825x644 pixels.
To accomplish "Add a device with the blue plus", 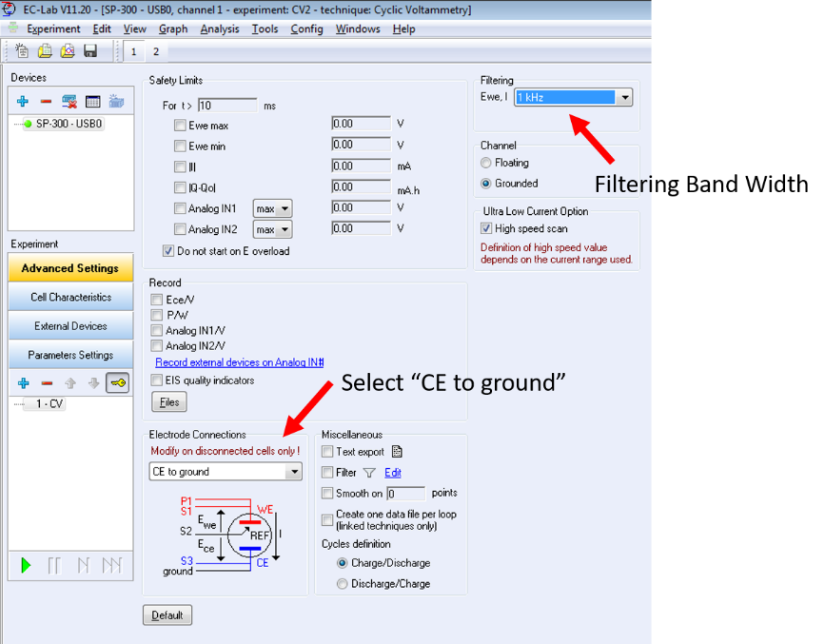I will (x=23, y=101).
